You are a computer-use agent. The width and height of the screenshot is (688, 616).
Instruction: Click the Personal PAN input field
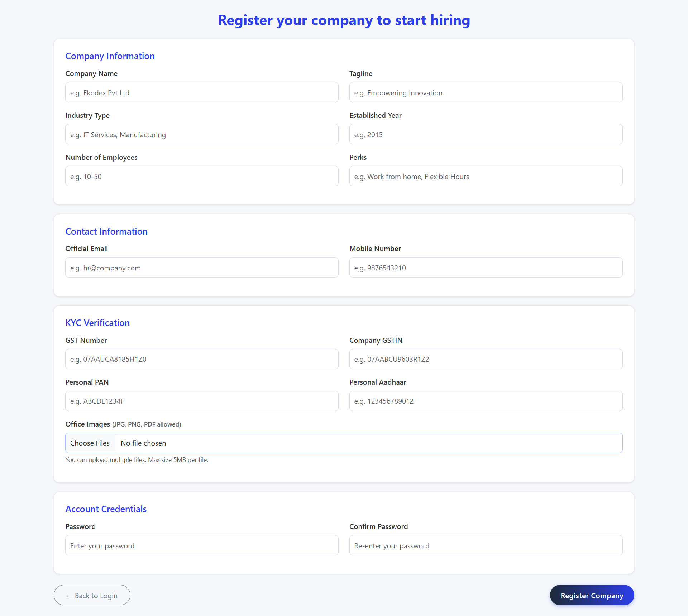pyautogui.click(x=201, y=401)
